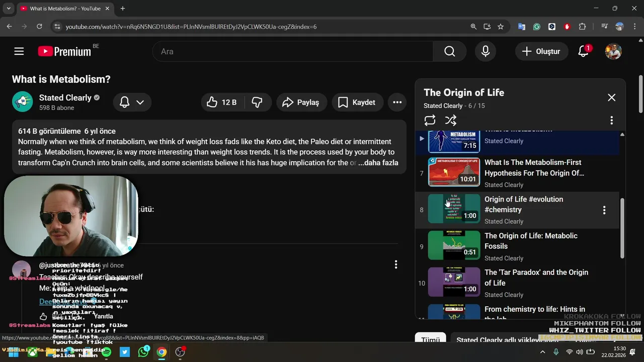Screen dimensions: 644x362
Task: Open Spotify from the taskbar
Action: [106, 352]
